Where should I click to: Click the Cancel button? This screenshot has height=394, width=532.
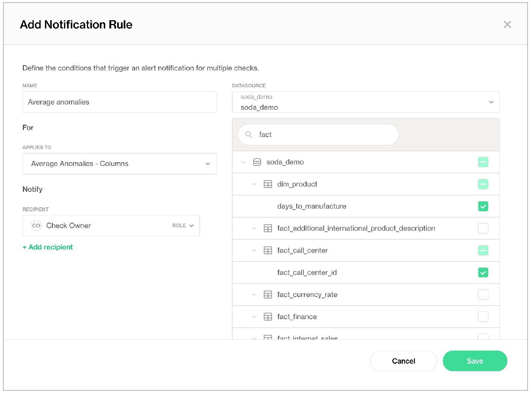pos(403,361)
